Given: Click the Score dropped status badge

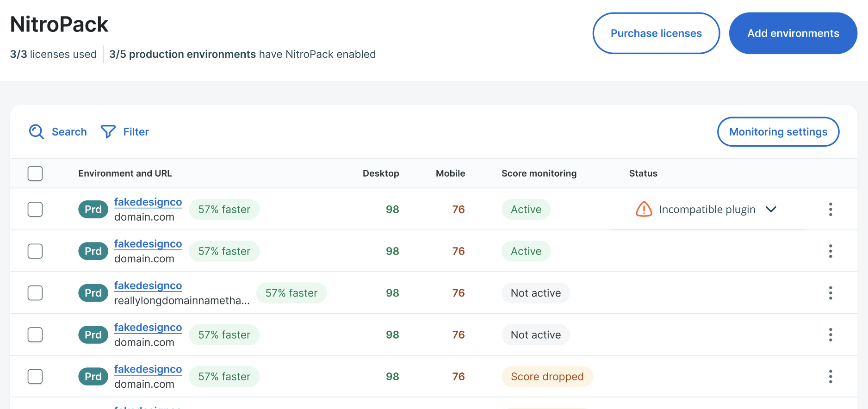Looking at the screenshot, I should click(x=547, y=377).
